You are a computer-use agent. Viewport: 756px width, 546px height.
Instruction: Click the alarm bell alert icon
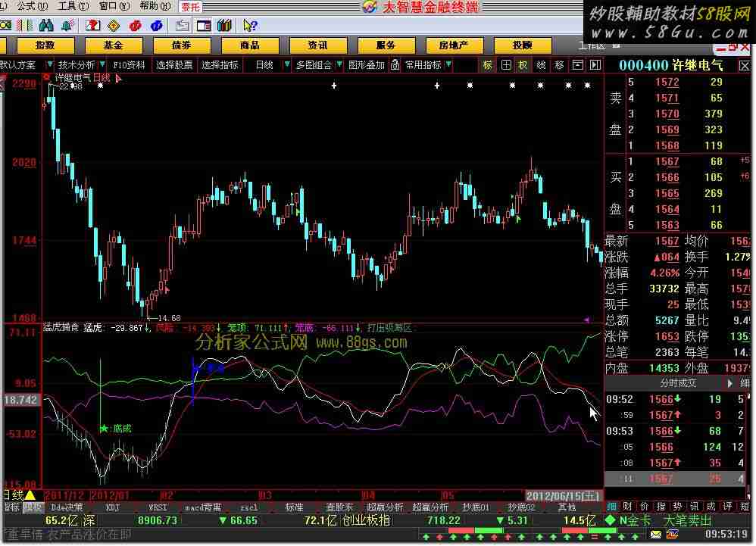(x=67, y=25)
